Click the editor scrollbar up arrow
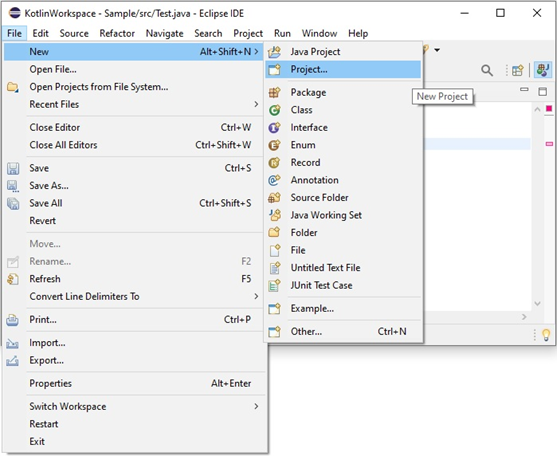557x456 pixels. point(537,109)
